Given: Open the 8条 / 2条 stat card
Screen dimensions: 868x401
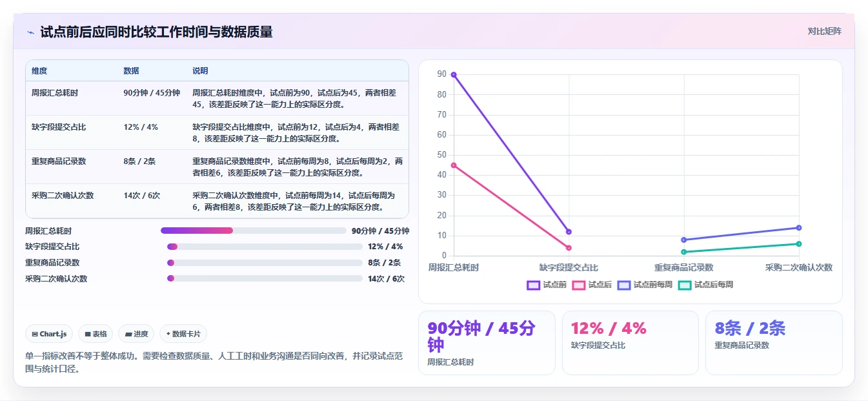Looking at the screenshot, I should pyautogui.click(x=774, y=343).
